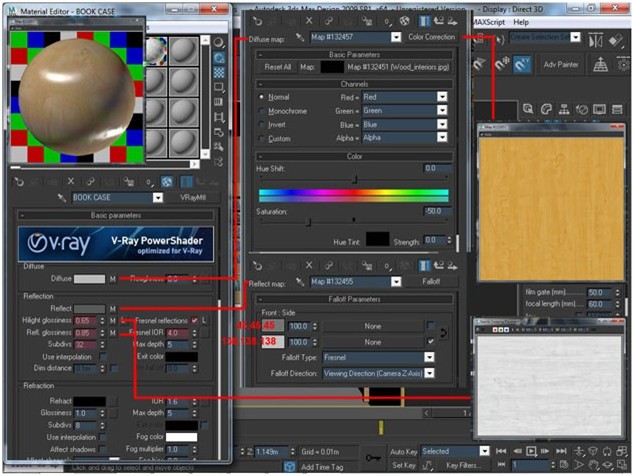Click the Diffuse color swatch
This screenshot has height=476, width=634.
coord(89,279)
